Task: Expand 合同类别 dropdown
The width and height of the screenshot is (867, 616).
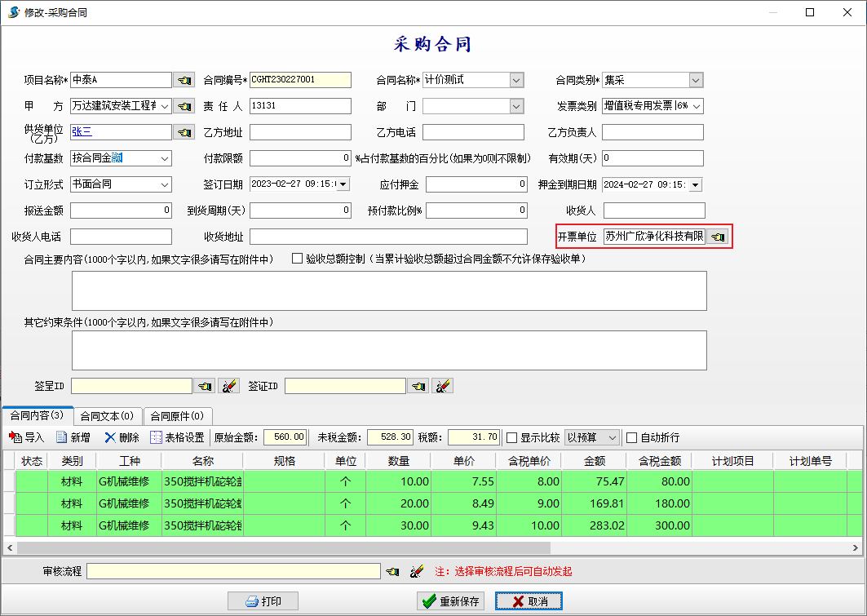Action: (x=695, y=80)
